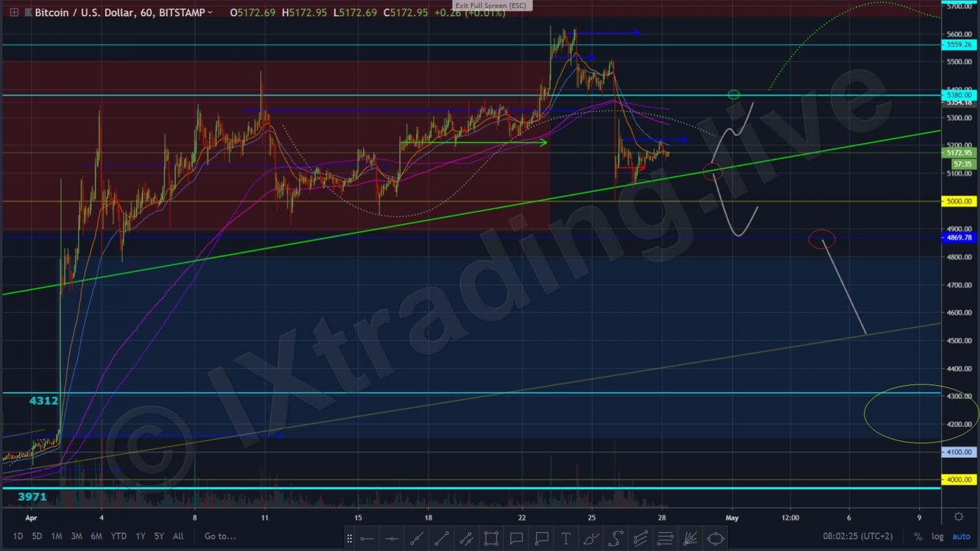
Task: Choose the Text annotation tool
Action: 566,539
